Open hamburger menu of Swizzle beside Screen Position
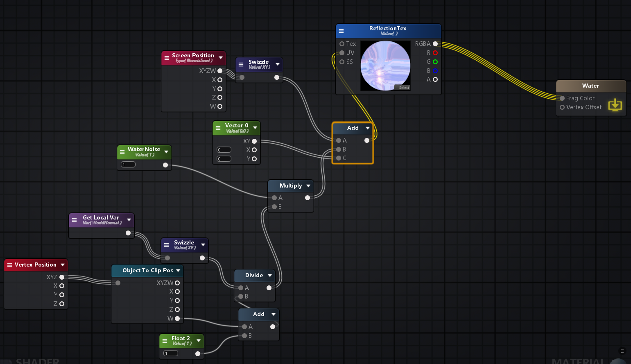The height and width of the screenshot is (364, 631). click(x=241, y=64)
